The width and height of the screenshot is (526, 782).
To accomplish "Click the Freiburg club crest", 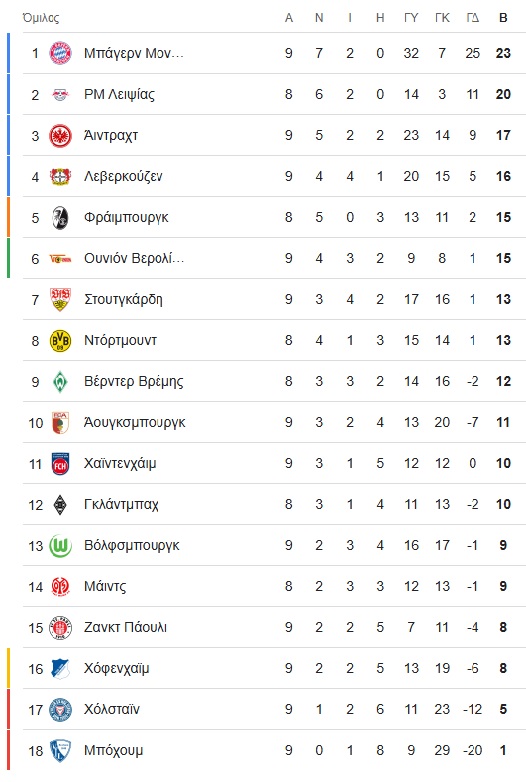I will pos(60,217).
